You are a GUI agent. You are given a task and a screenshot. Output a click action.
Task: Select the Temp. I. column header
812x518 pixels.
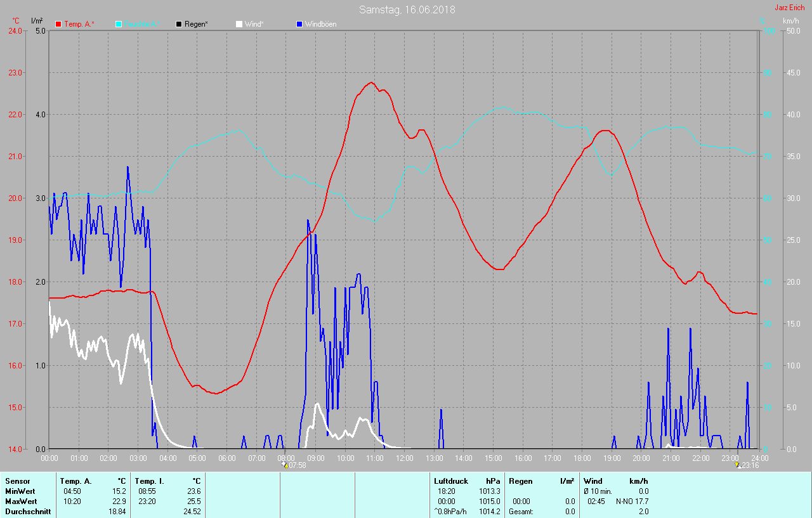[x=150, y=481]
